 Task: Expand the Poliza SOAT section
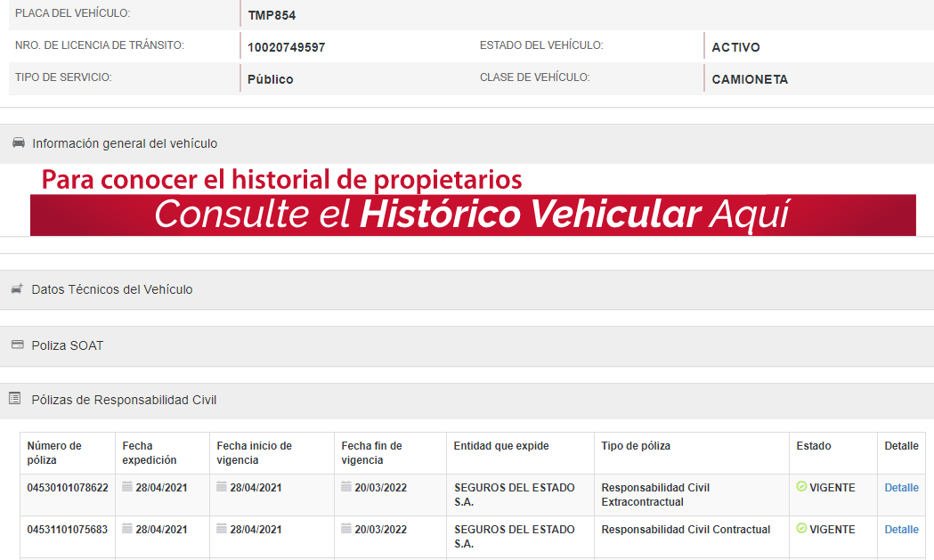coord(68,345)
